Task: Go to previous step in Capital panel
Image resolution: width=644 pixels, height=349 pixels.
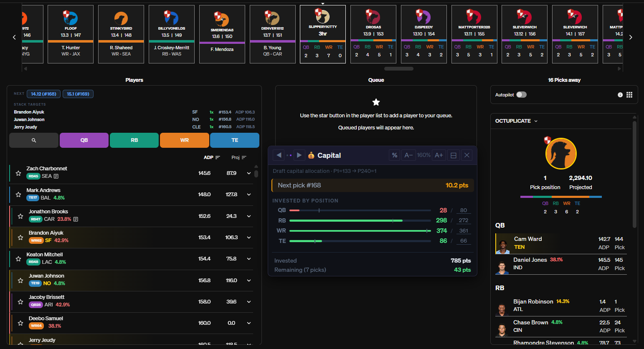Action: click(279, 155)
